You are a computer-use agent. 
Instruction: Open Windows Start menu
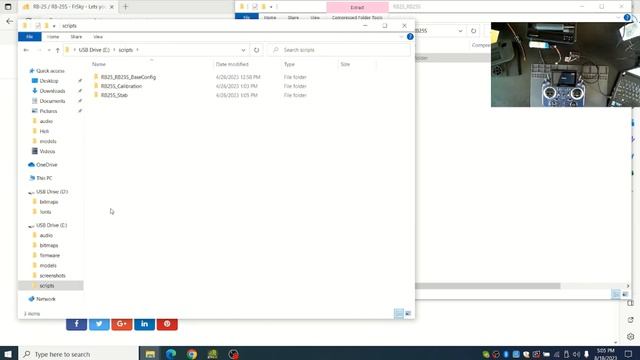pyautogui.click(x=8, y=354)
